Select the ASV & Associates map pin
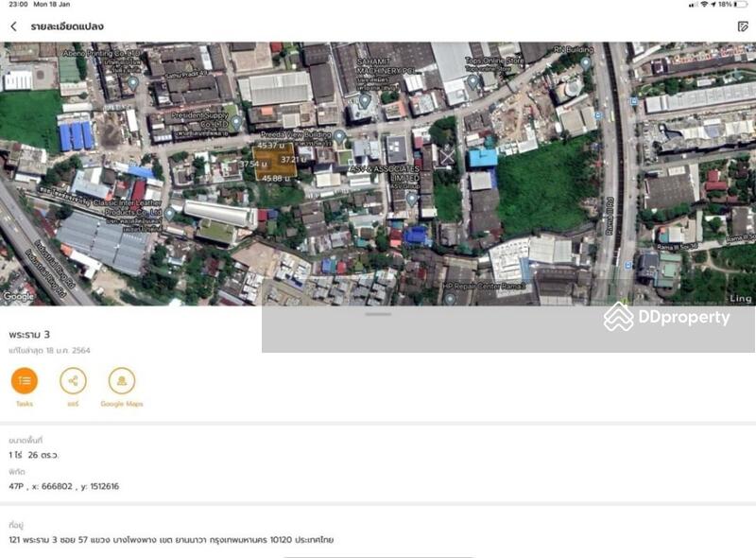This screenshot has height=558, width=756. pos(411,198)
